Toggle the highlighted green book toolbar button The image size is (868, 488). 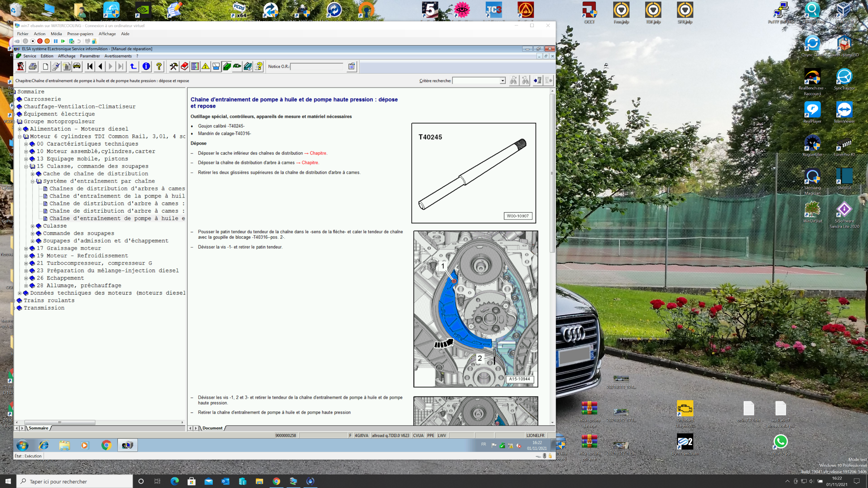click(x=227, y=66)
